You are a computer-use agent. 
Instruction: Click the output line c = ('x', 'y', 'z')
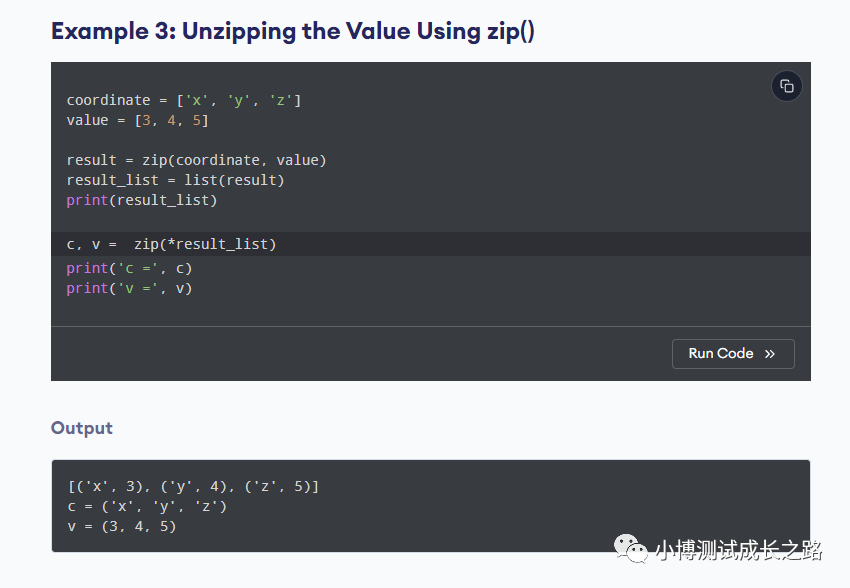click(147, 506)
